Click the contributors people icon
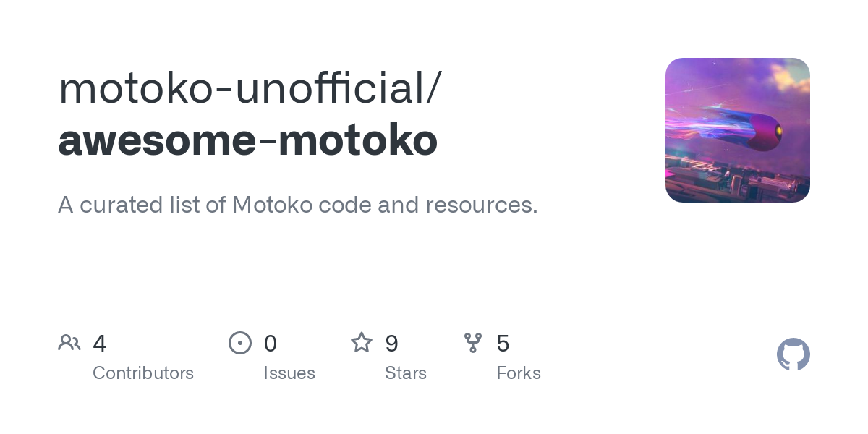Viewport: 868px width, 434px height. click(x=69, y=343)
